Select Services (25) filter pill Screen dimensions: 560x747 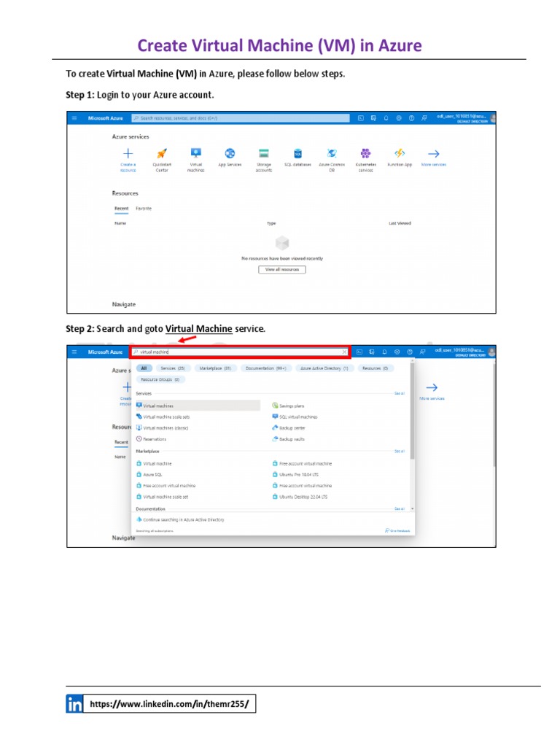tap(173, 368)
